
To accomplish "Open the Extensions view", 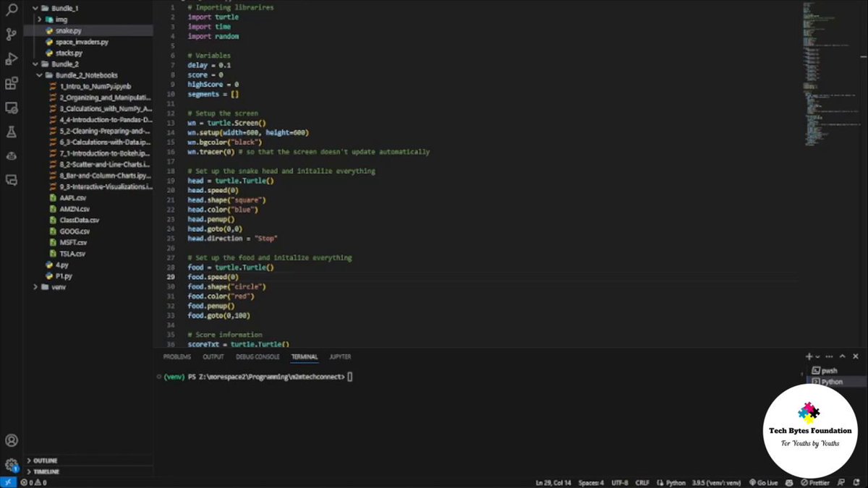I will [11, 83].
